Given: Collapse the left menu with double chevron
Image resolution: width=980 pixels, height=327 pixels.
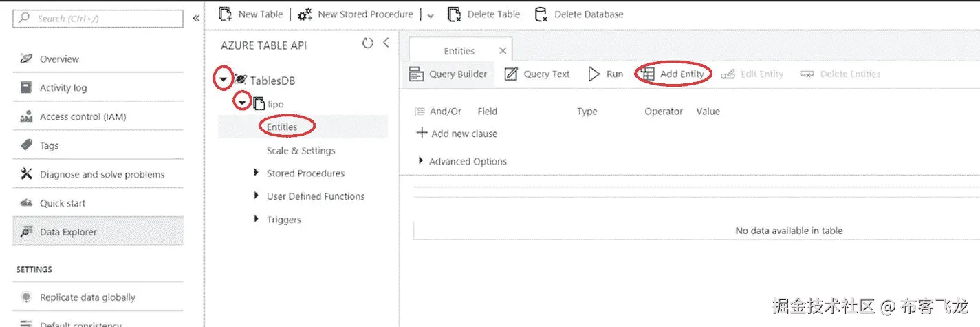Looking at the screenshot, I should [196, 19].
